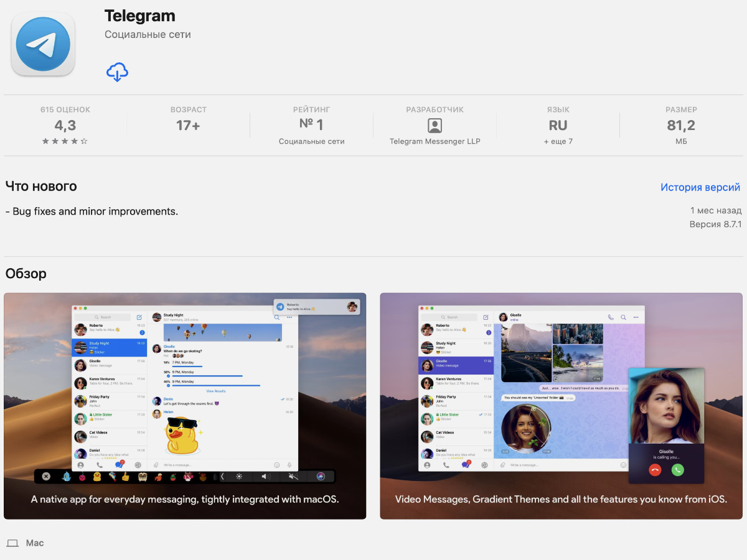747x560 pixels.
Task: Open Telegram Messenger LLP developer page
Action: 435,141
